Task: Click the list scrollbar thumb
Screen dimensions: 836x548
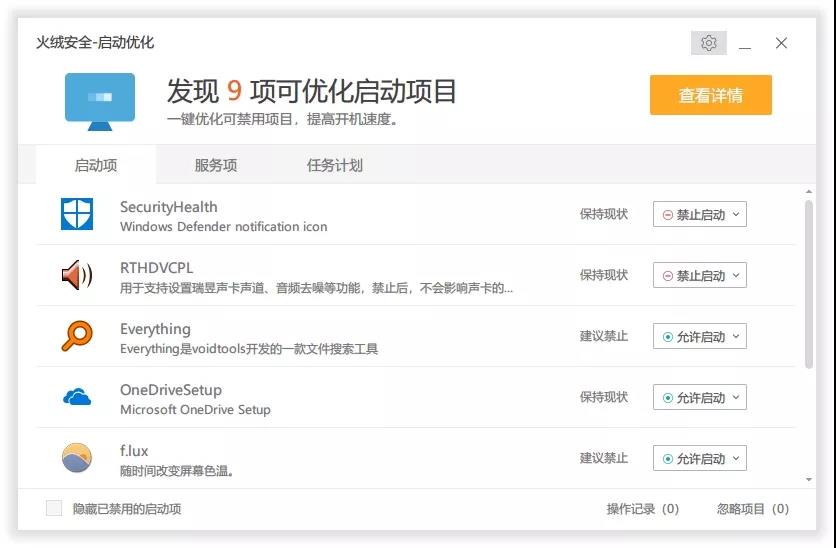Action: coord(809,285)
